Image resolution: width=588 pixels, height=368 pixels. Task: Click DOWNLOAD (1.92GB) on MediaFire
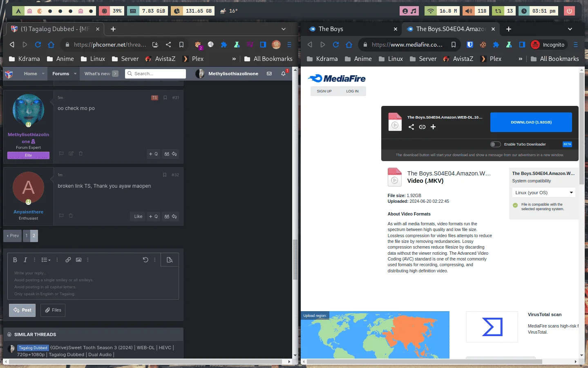click(531, 122)
